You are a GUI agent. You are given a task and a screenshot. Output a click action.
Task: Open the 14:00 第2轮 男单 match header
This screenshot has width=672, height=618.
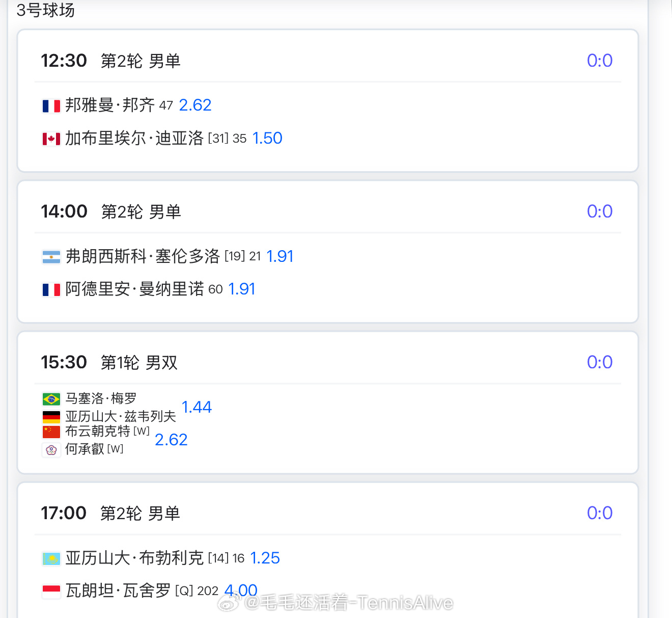111,211
